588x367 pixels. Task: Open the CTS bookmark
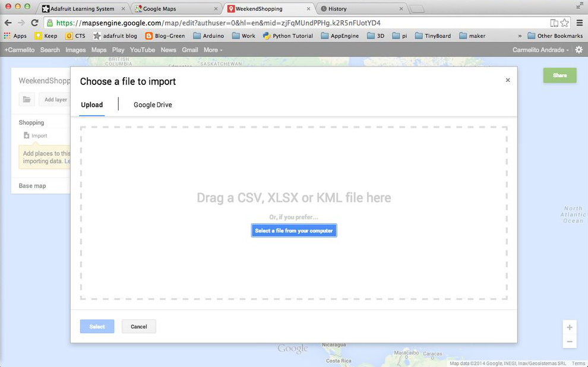click(x=75, y=36)
